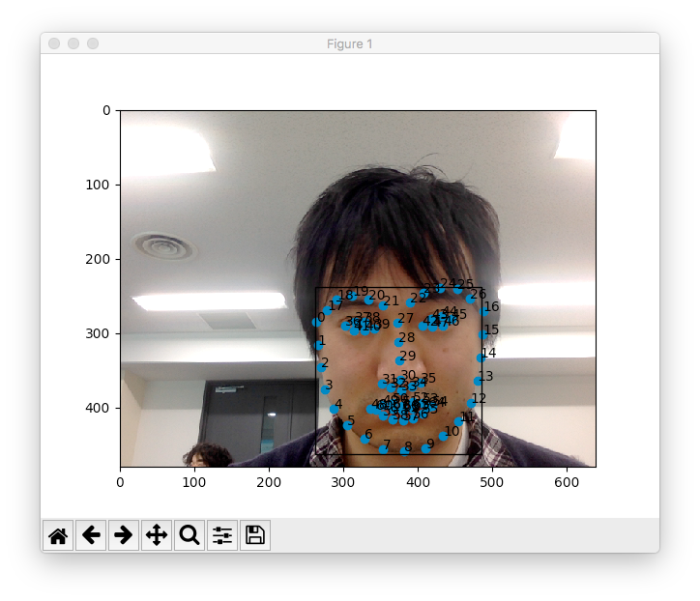Click landmark label 3 on the left cheek

[x=329, y=385]
